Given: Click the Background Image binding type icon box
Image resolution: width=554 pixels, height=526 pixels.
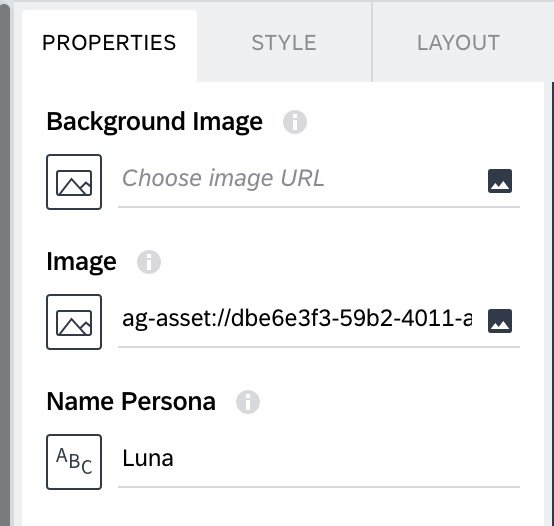Looking at the screenshot, I should pos(74,182).
